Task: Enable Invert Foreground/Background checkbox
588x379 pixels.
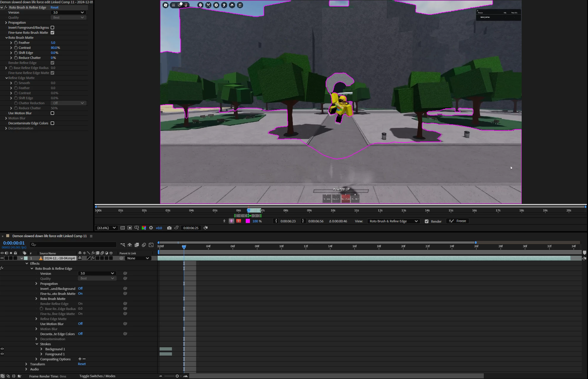Action: pos(52,28)
